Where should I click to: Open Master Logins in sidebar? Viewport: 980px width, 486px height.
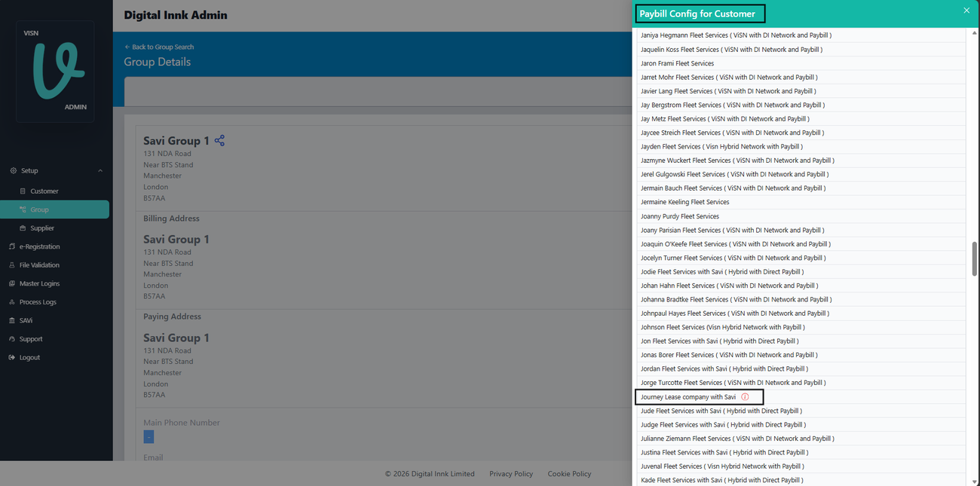(39, 283)
